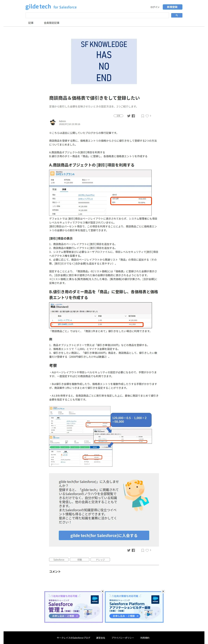Click the SF KNOWLEDGE HAS NO END banner
208x644 pixels.
(104, 61)
